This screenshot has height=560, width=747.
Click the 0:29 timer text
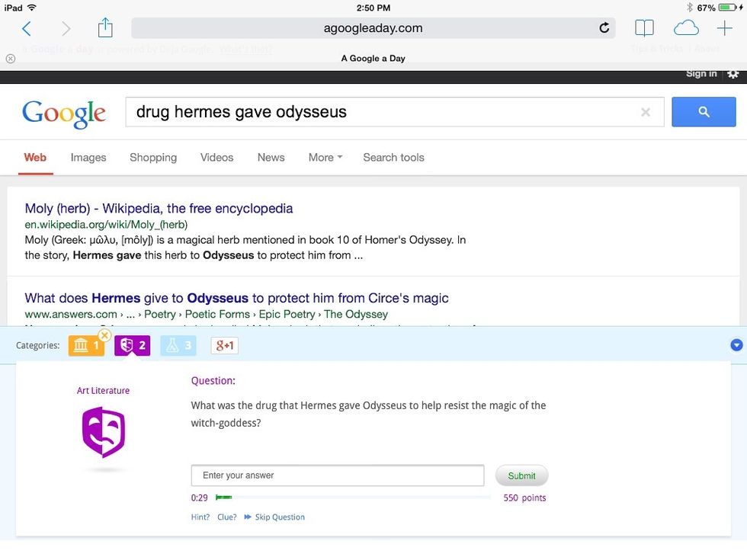coord(199,498)
